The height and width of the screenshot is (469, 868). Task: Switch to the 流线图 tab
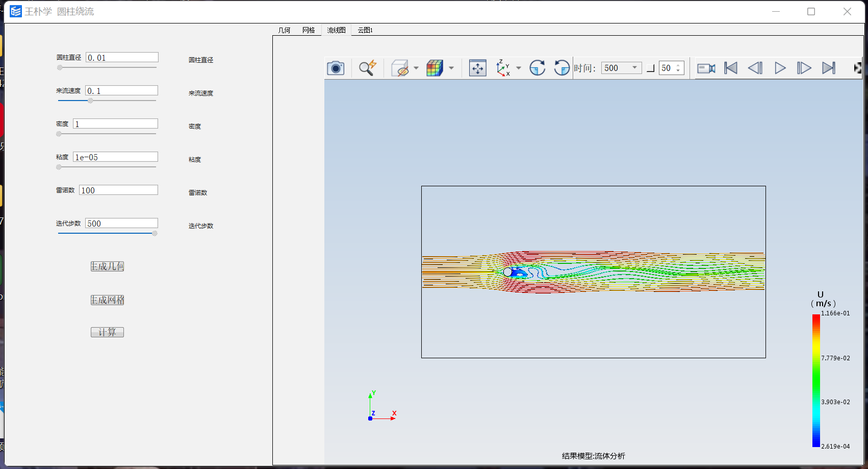336,30
